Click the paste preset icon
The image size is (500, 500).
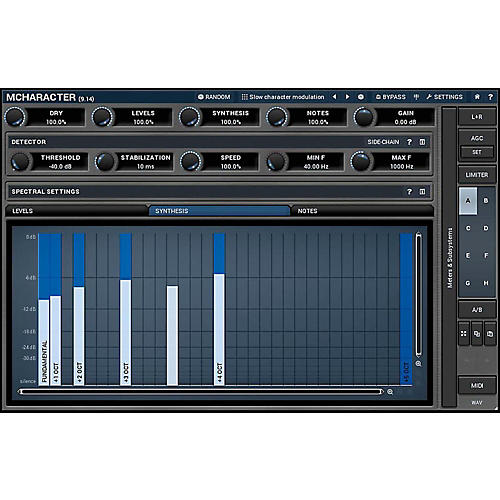tap(490, 333)
